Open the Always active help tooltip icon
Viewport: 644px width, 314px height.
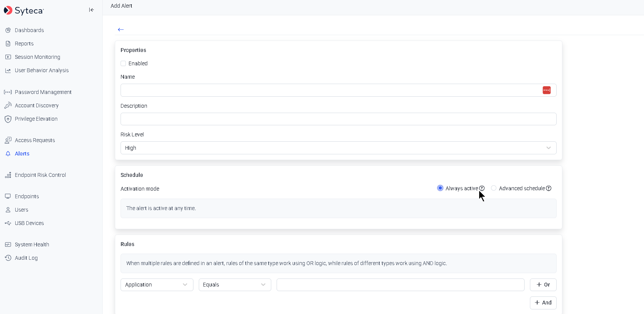coord(482,188)
